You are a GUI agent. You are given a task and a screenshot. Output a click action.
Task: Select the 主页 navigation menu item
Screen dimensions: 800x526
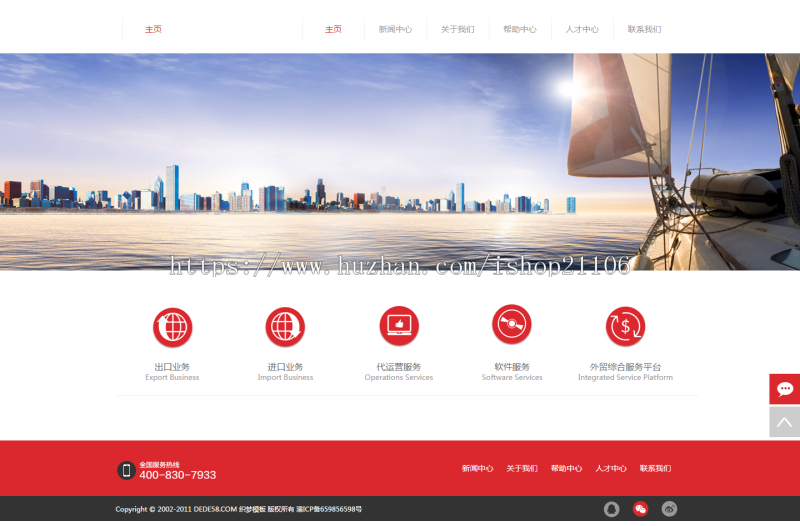tap(333, 30)
